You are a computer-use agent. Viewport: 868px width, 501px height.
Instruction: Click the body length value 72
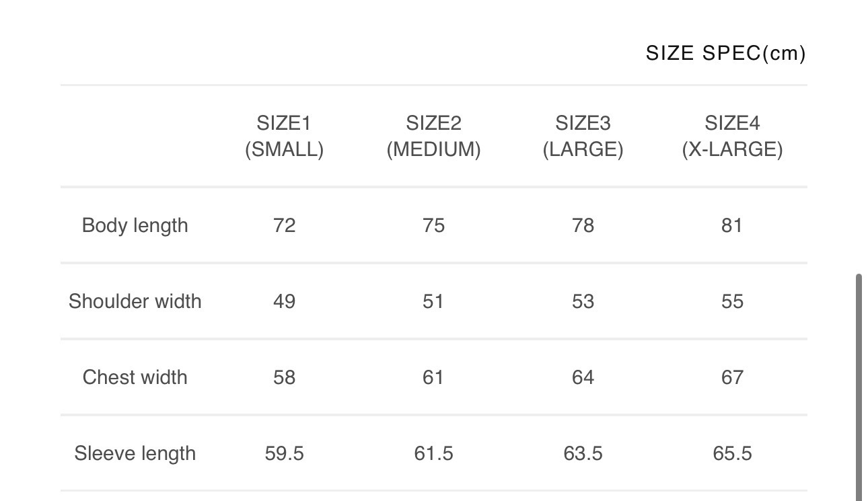tap(284, 225)
